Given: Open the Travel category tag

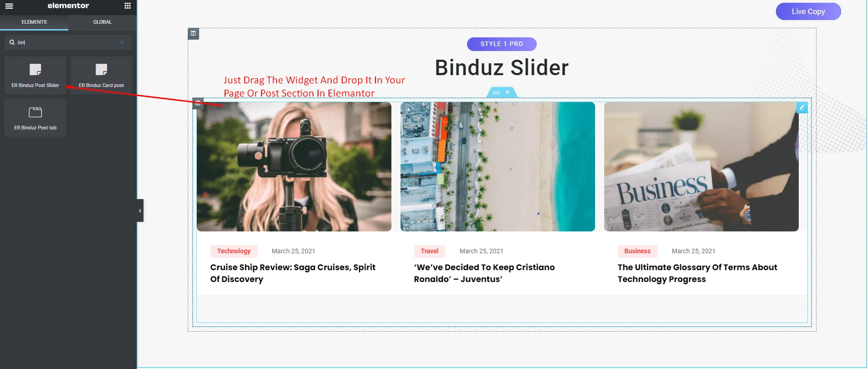Looking at the screenshot, I should coord(429,251).
